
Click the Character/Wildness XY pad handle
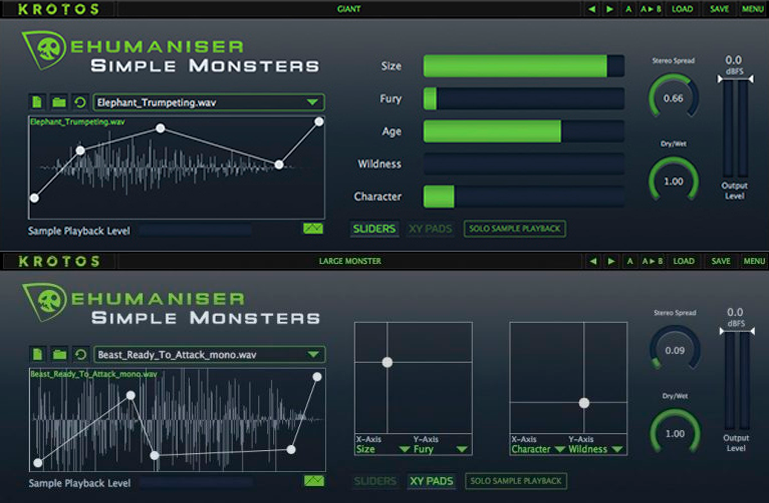[x=584, y=403]
